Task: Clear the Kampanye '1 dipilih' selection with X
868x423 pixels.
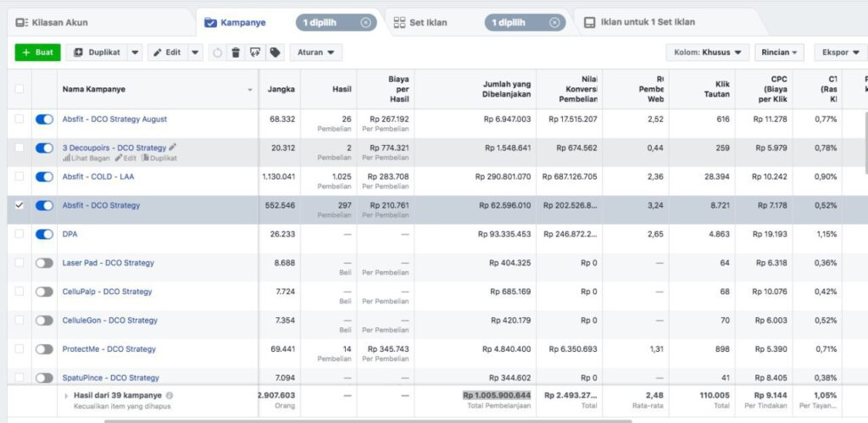Action: (x=365, y=23)
